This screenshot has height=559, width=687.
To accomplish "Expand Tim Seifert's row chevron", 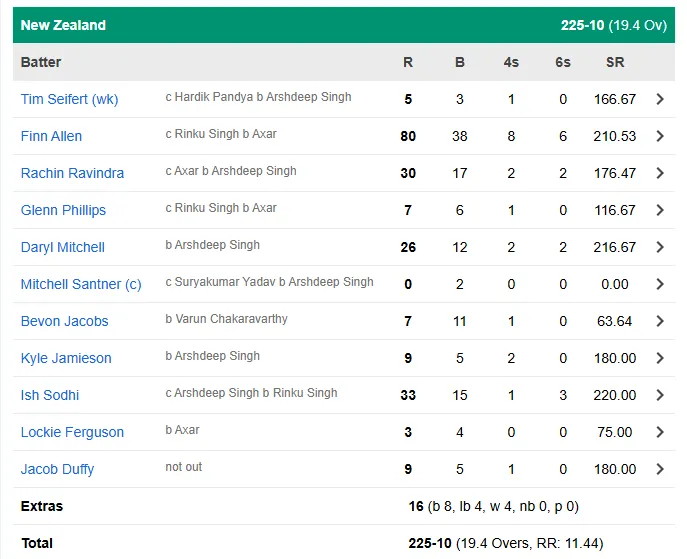I will click(660, 99).
